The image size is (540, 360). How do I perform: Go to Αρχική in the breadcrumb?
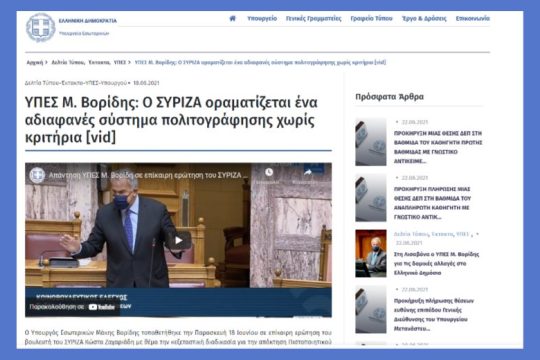click(35, 62)
